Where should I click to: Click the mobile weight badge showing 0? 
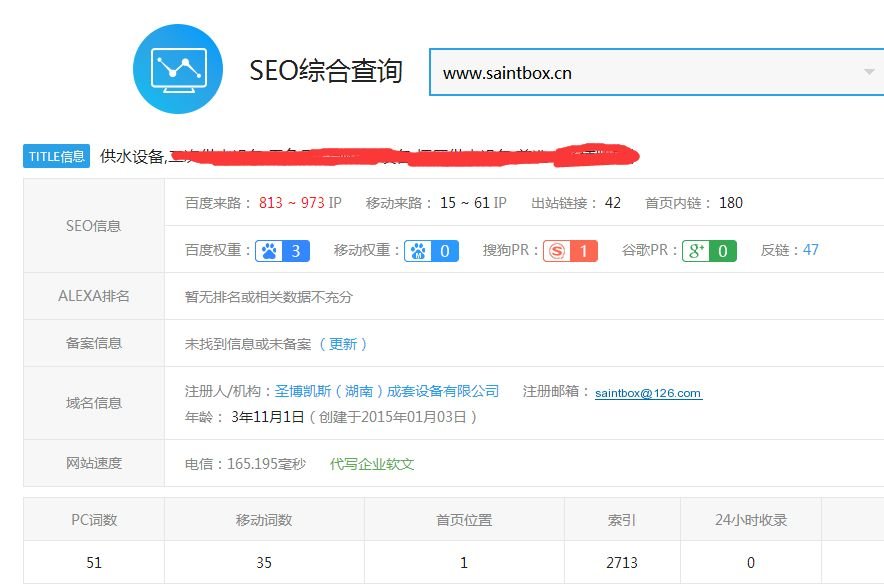[432, 250]
